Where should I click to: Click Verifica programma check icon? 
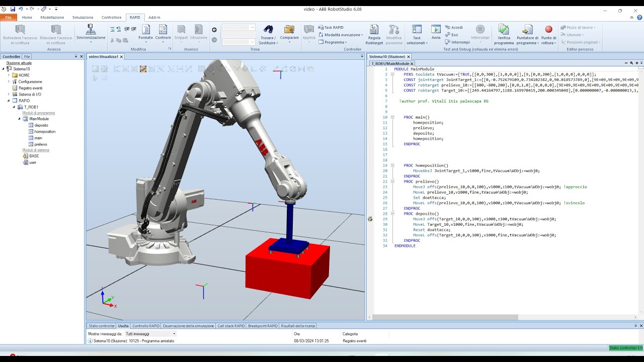click(x=504, y=29)
